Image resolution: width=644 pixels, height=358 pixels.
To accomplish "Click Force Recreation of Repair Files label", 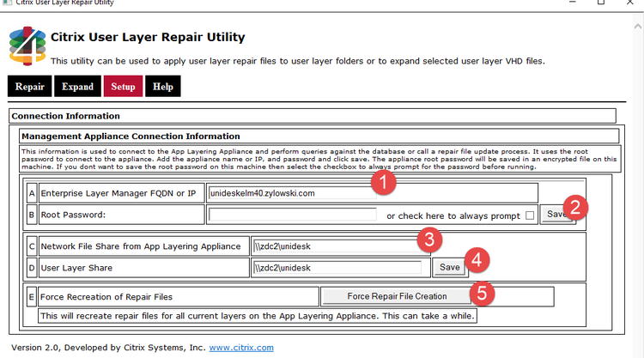I will [106, 297].
